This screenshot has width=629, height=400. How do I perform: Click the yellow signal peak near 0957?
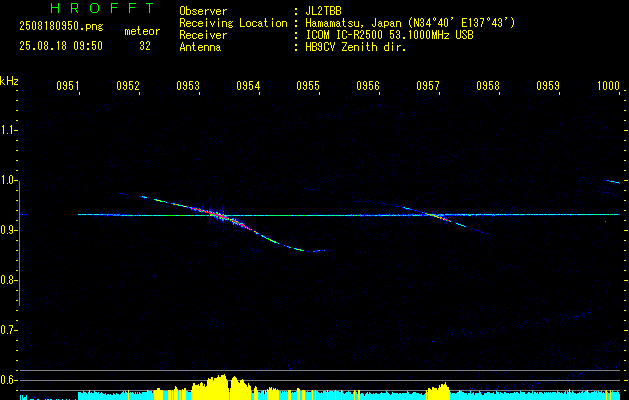tap(438, 391)
